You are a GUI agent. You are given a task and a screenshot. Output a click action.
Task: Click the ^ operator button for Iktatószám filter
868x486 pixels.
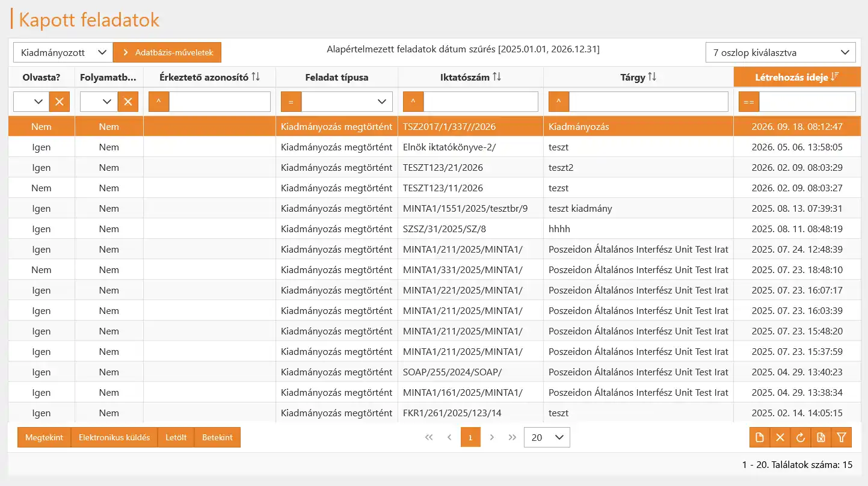click(x=413, y=102)
